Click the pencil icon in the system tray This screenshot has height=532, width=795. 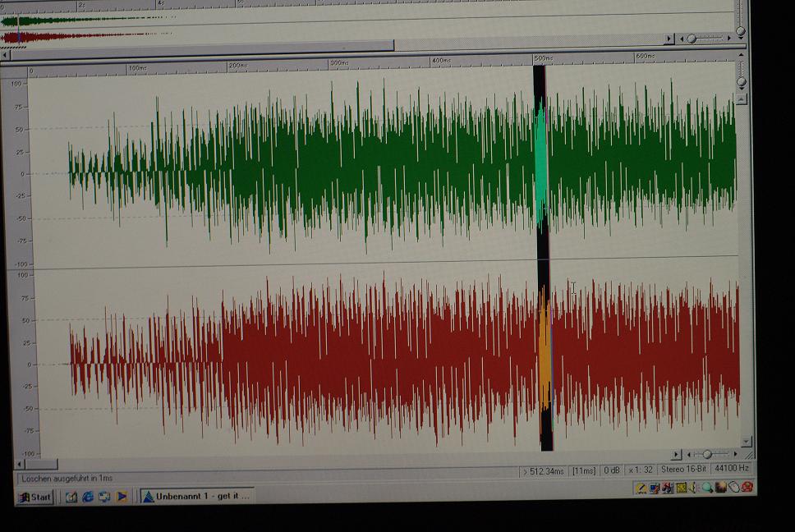pos(641,488)
